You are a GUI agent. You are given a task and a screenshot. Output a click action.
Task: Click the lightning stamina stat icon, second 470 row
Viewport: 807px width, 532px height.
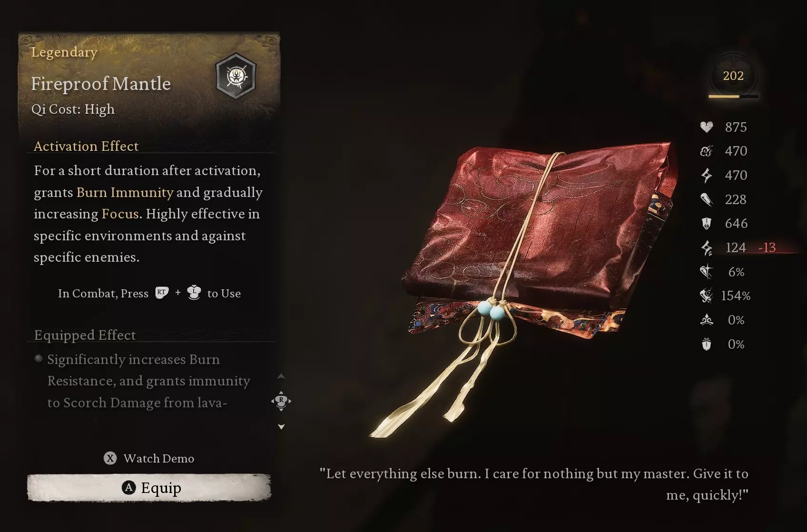point(707,175)
